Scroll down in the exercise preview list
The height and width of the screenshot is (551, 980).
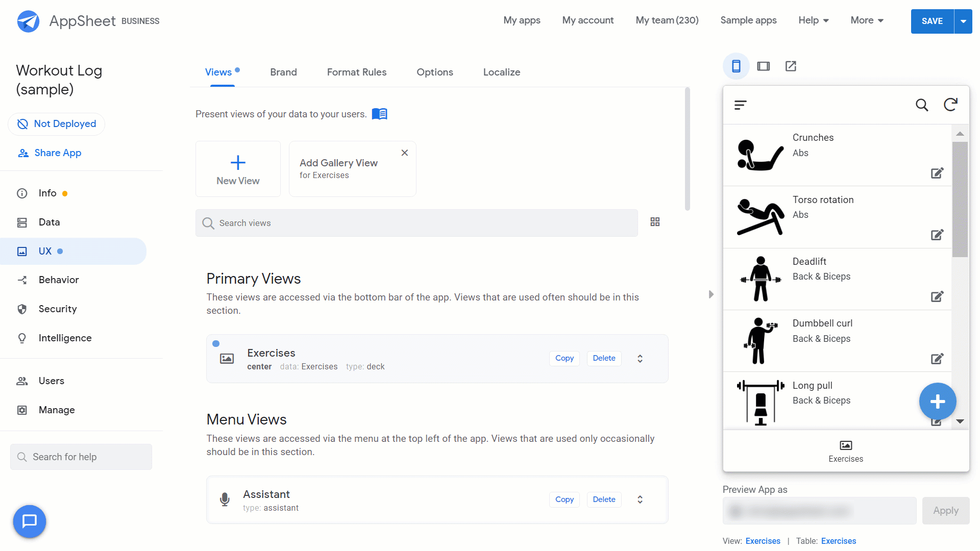tap(961, 422)
